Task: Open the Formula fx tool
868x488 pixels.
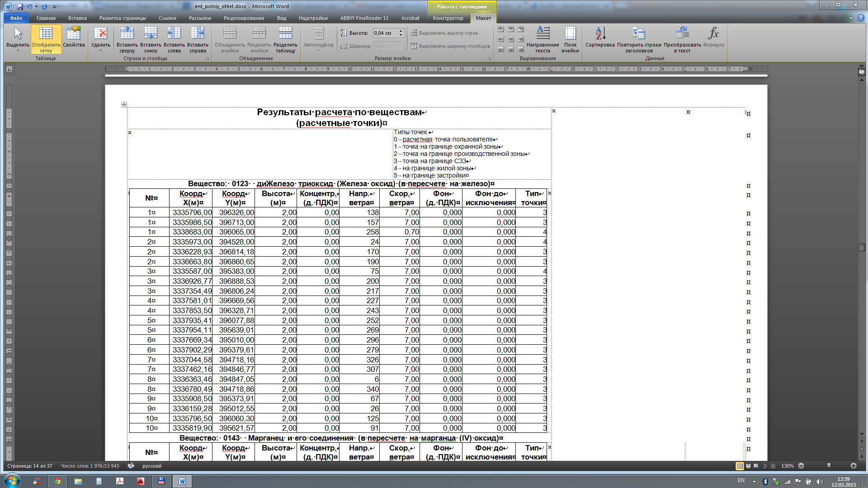Action: pyautogui.click(x=713, y=34)
